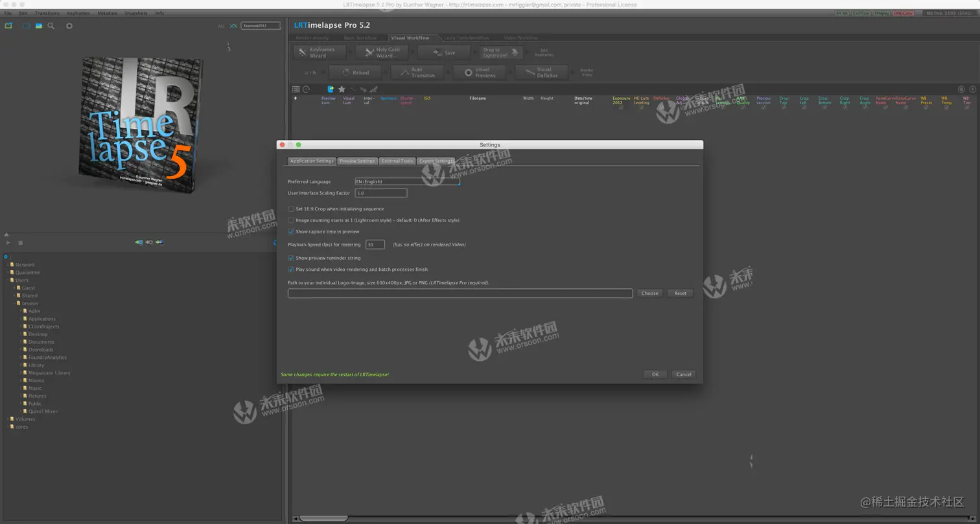Uncheck Play sound when video rendering finishes
This screenshot has width=980, height=524.
coord(291,269)
